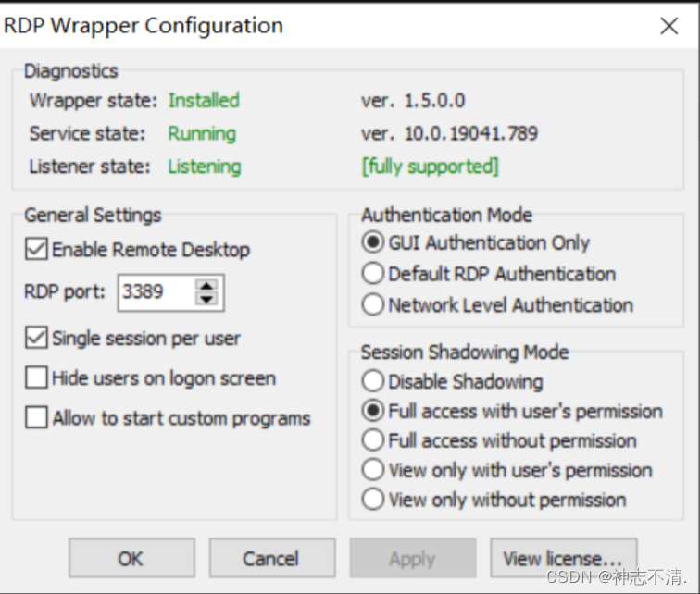
Task: Close the RDP Wrapper Configuration window
Action: pyautogui.click(x=669, y=26)
